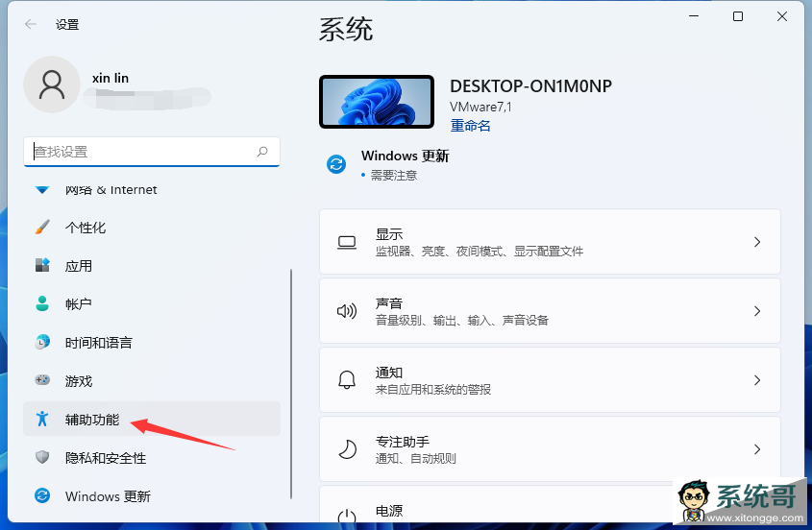The height and width of the screenshot is (530, 812).
Task: Click the 个性化 paintbrush icon
Action: point(42,227)
